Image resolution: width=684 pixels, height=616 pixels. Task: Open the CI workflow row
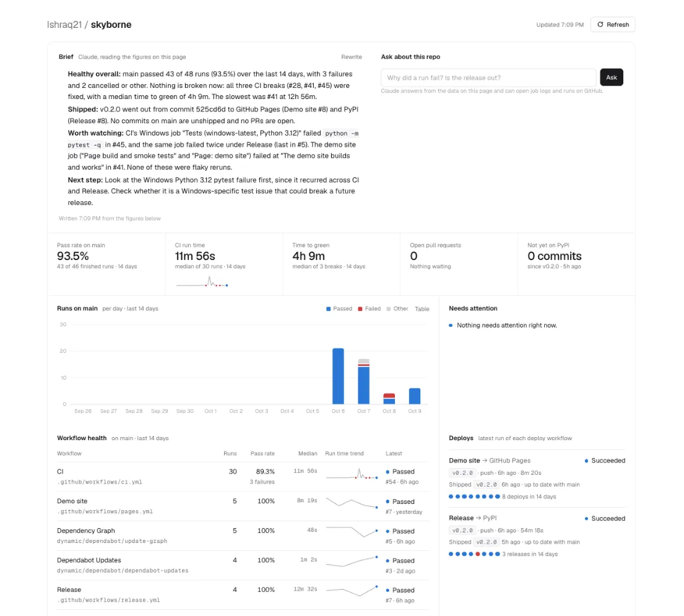243,477
